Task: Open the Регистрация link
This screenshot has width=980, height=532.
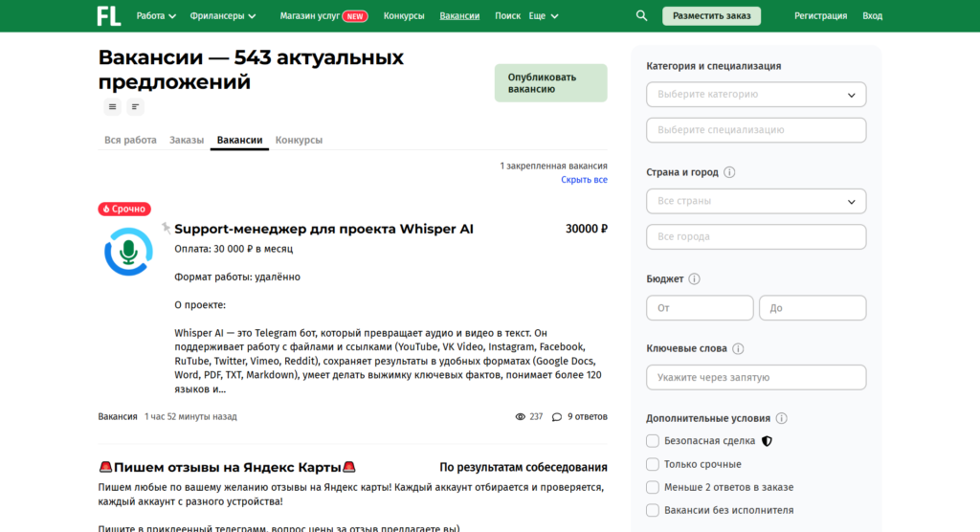Action: click(820, 15)
